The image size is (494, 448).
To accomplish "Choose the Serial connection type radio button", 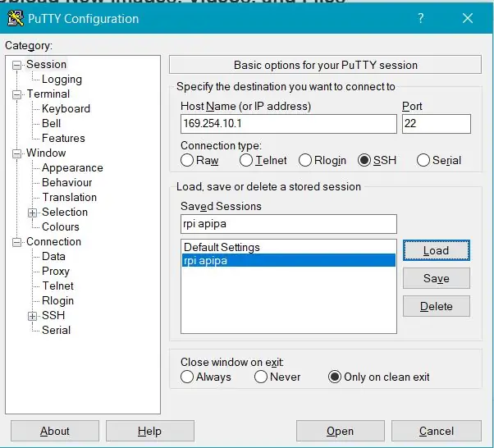I will [423, 160].
